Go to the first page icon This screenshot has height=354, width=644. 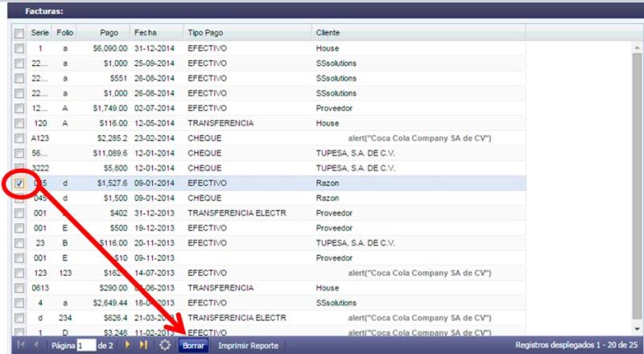[20, 345]
